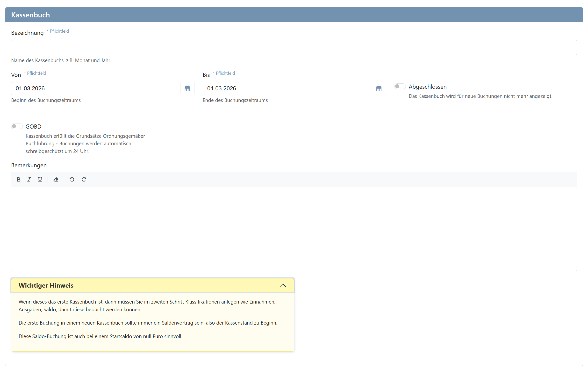Image resolution: width=588 pixels, height=370 pixels.
Task: Click the Abgeschlossen label text
Action: [428, 87]
